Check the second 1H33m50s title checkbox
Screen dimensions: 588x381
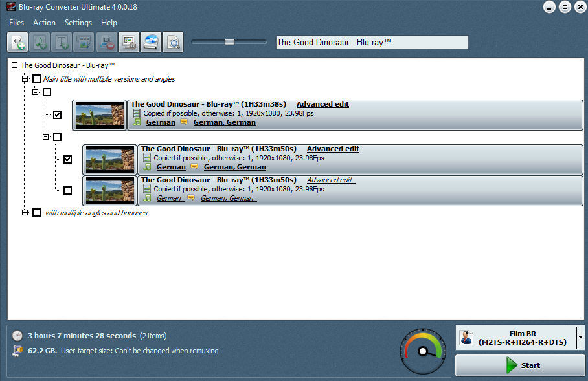pyautogui.click(x=67, y=190)
